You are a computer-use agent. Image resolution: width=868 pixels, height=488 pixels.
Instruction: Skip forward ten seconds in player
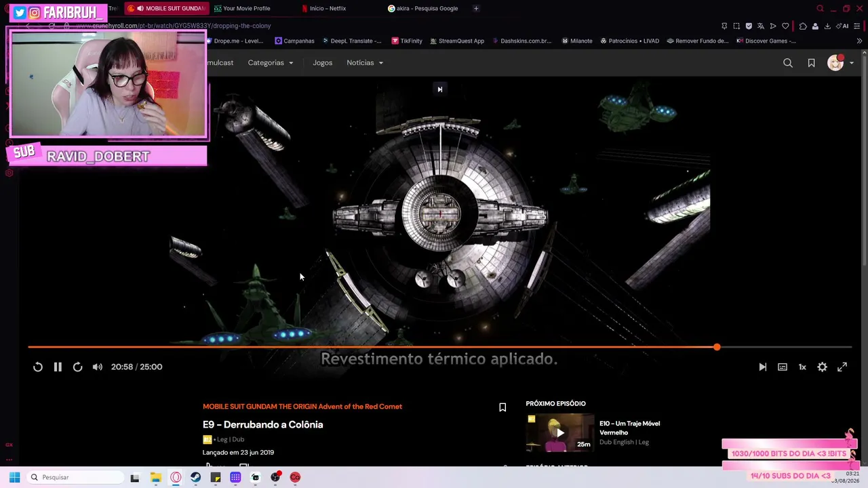point(77,367)
